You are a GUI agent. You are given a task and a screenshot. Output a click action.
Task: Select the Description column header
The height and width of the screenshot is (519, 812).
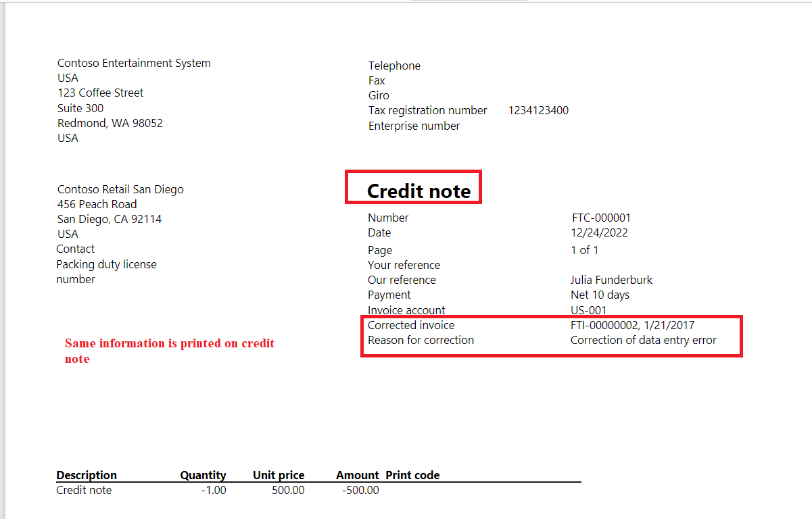click(x=87, y=475)
